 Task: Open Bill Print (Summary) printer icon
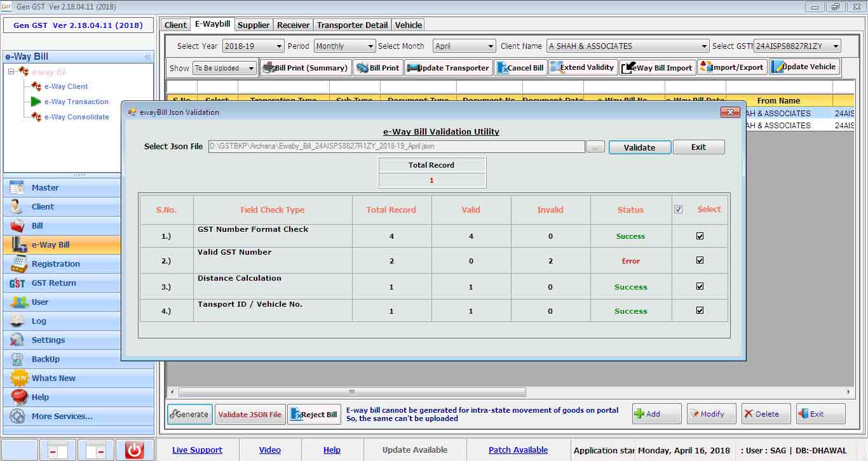pyautogui.click(x=269, y=68)
